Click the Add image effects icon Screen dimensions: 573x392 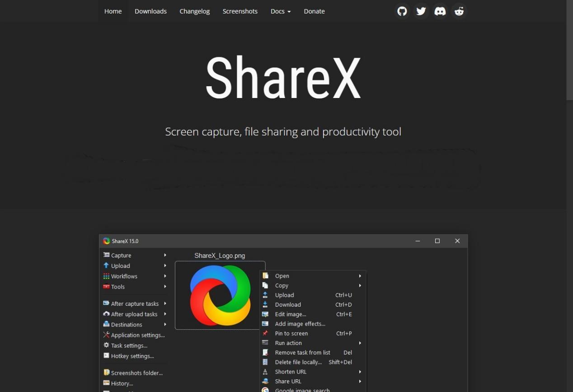click(x=265, y=323)
